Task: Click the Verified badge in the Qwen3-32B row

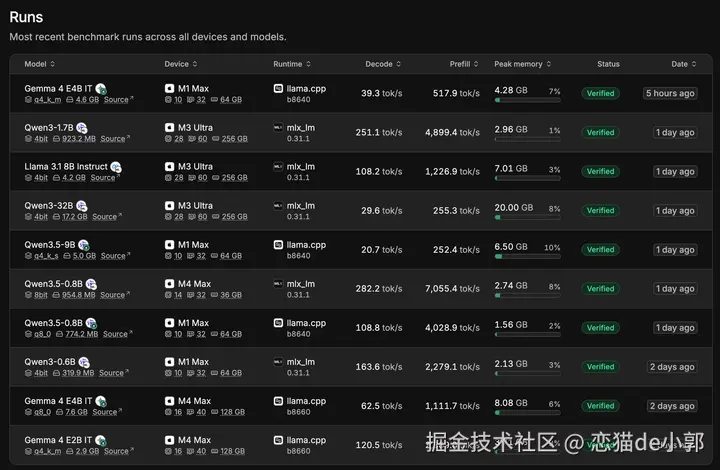Action: pos(600,210)
